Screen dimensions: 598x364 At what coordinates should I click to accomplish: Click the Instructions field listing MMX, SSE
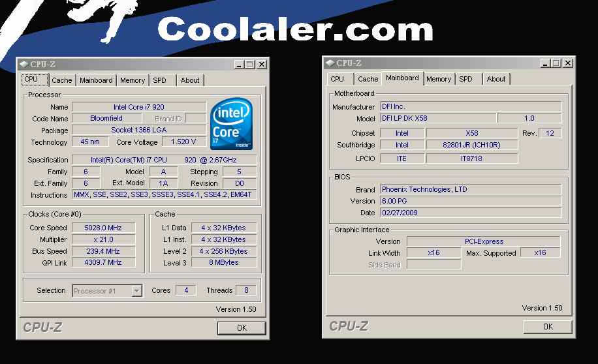click(164, 195)
